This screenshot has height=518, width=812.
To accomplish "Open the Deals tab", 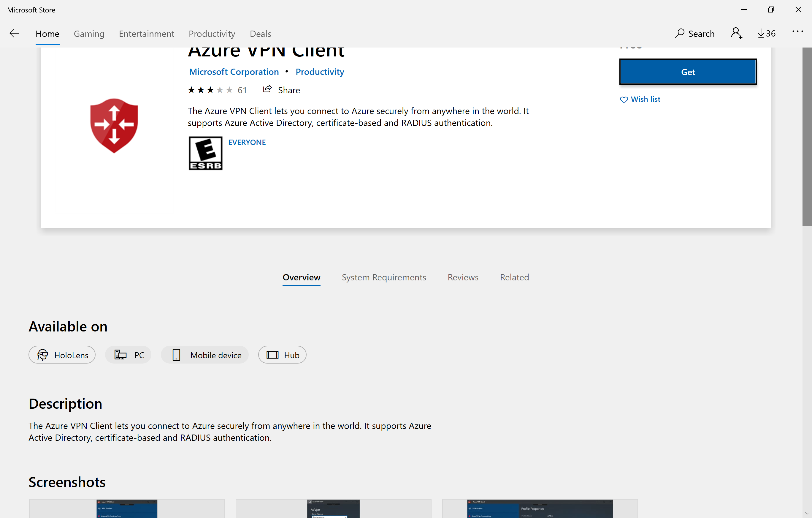I will (260, 34).
